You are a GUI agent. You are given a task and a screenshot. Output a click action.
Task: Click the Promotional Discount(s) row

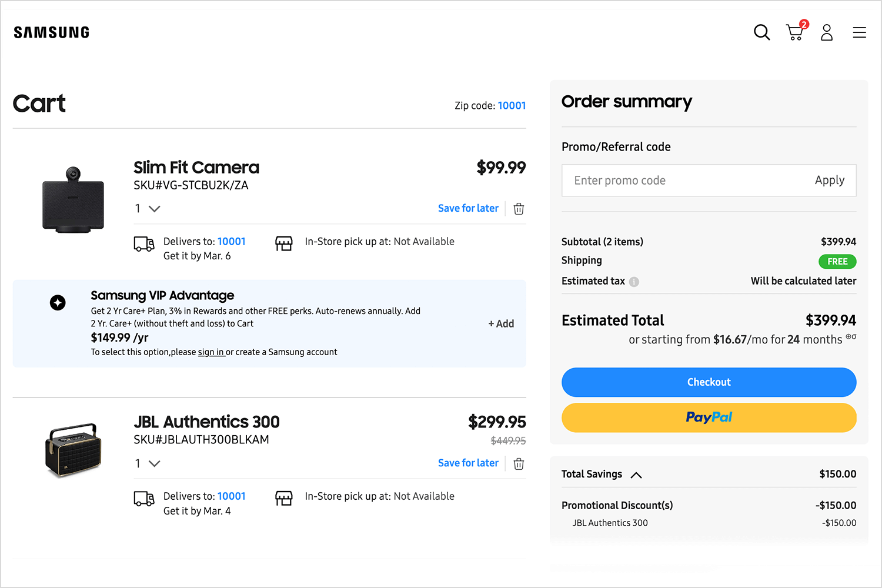[x=709, y=506]
